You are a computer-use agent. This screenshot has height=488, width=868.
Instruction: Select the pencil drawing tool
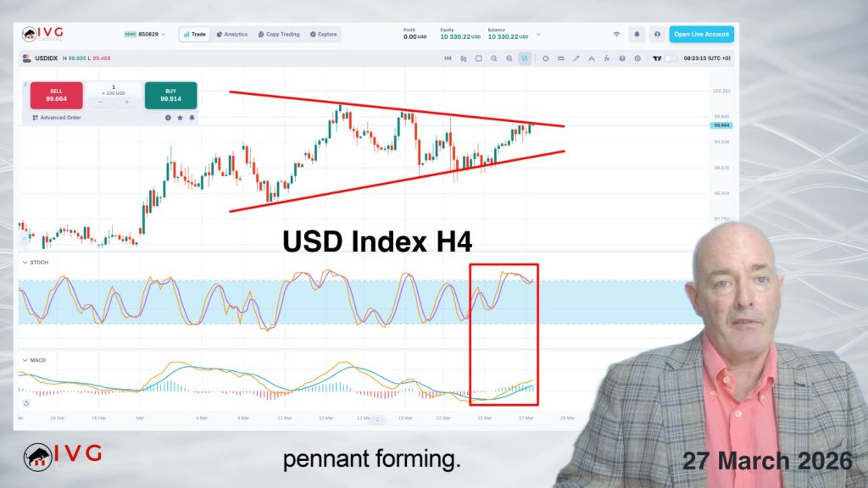pyautogui.click(x=576, y=58)
